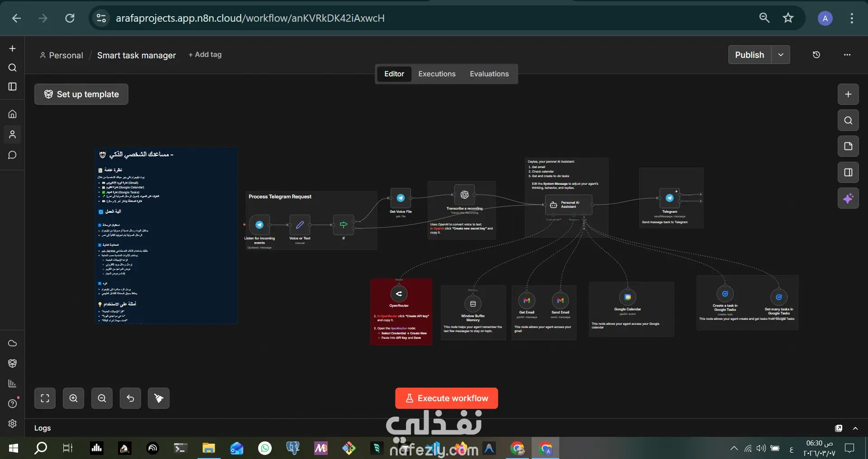Click the browser address bar URL

point(250,18)
